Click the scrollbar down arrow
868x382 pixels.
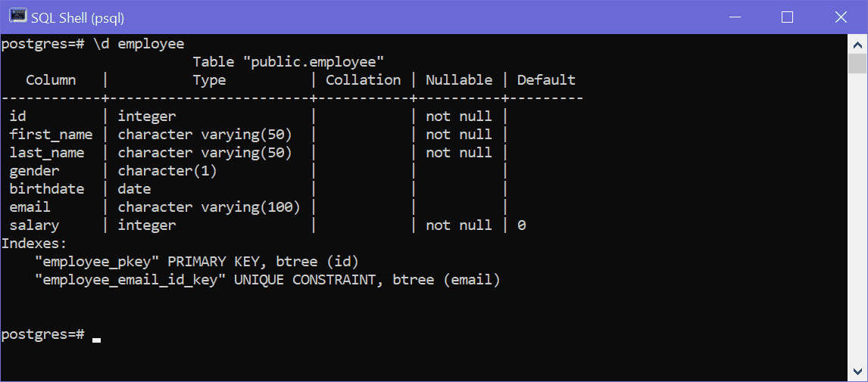(857, 371)
